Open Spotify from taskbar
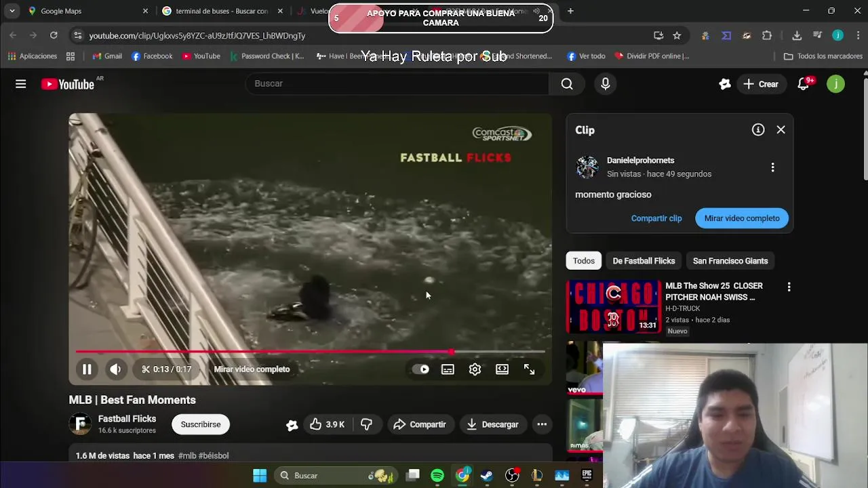868x488 pixels. [x=437, y=476]
